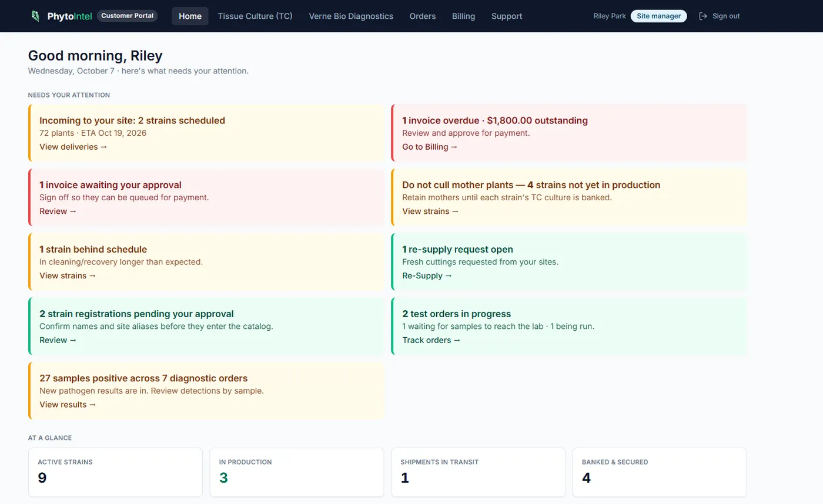Screen dimensions: 823x504
Task: Follow the Go to Billing link
Action: click(430, 147)
